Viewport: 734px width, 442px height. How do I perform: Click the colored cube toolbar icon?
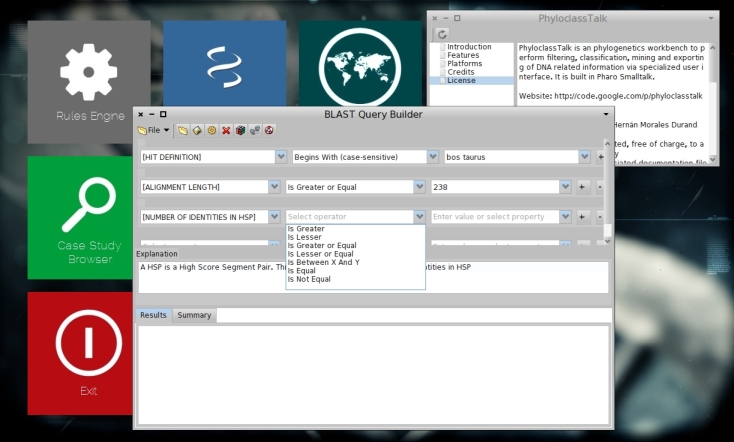(241, 130)
